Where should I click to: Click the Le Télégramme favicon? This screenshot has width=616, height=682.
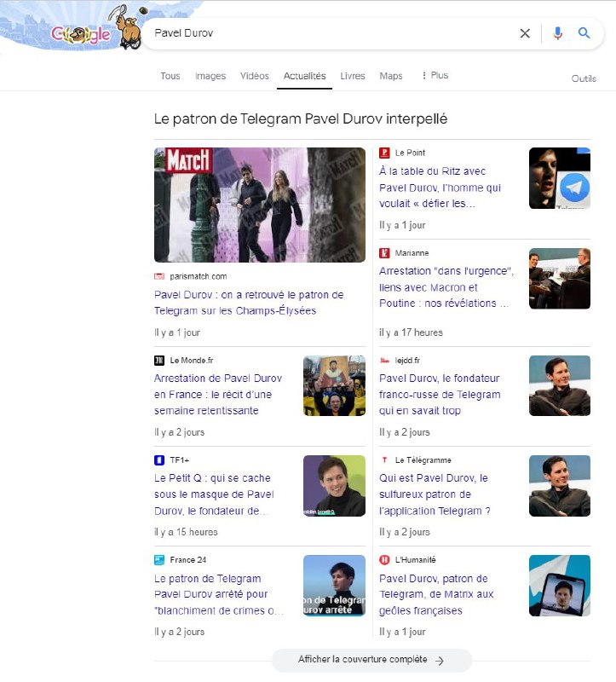384,459
